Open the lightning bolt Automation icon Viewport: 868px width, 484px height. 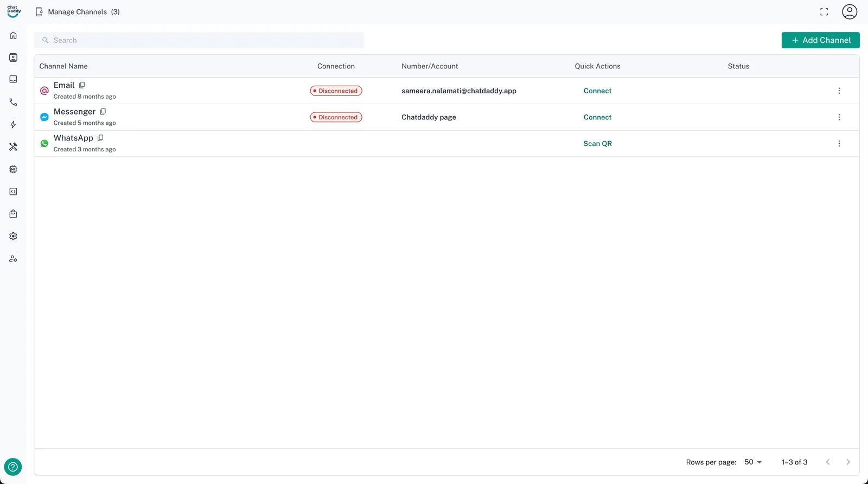13,125
